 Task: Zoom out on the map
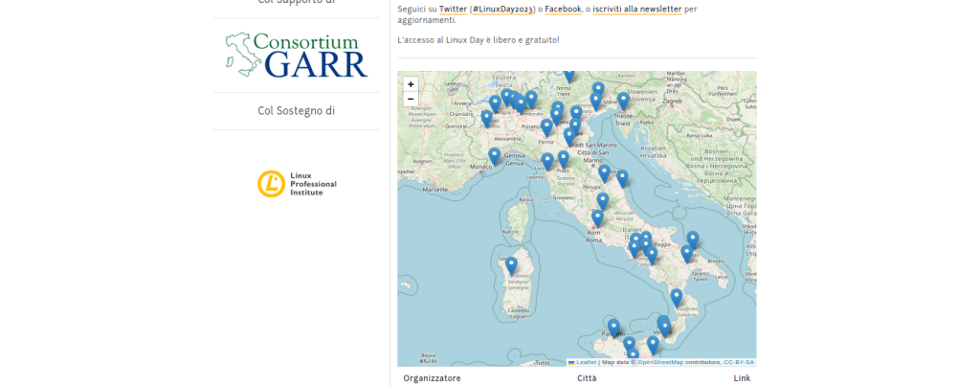[x=411, y=99]
